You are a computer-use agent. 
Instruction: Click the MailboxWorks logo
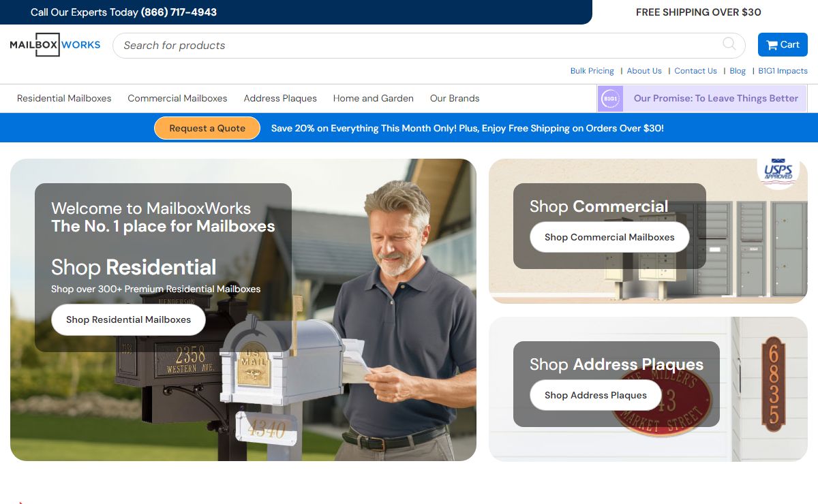[x=55, y=45]
